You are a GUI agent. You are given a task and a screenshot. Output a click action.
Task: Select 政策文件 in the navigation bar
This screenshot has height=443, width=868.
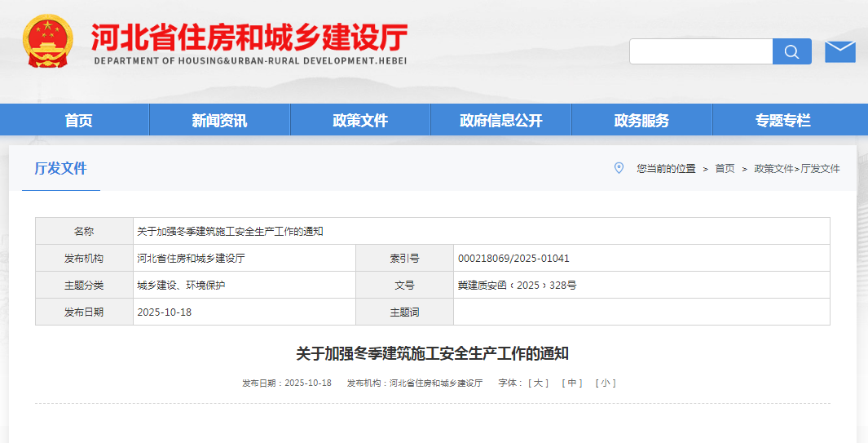(360, 121)
